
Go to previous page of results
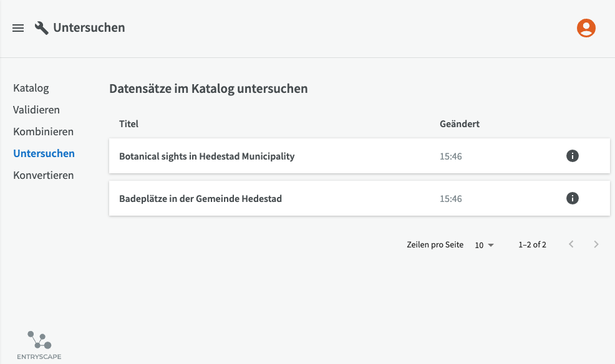click(x=571, y=244)
